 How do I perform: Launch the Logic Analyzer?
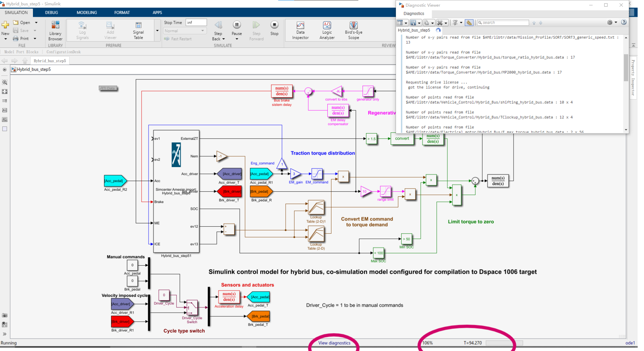327,30
